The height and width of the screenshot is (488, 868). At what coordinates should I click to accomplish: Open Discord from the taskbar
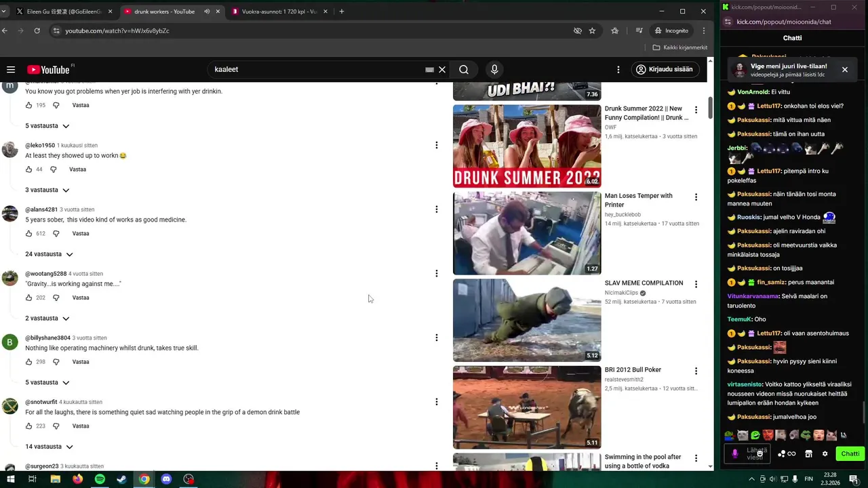coord(166,479)
